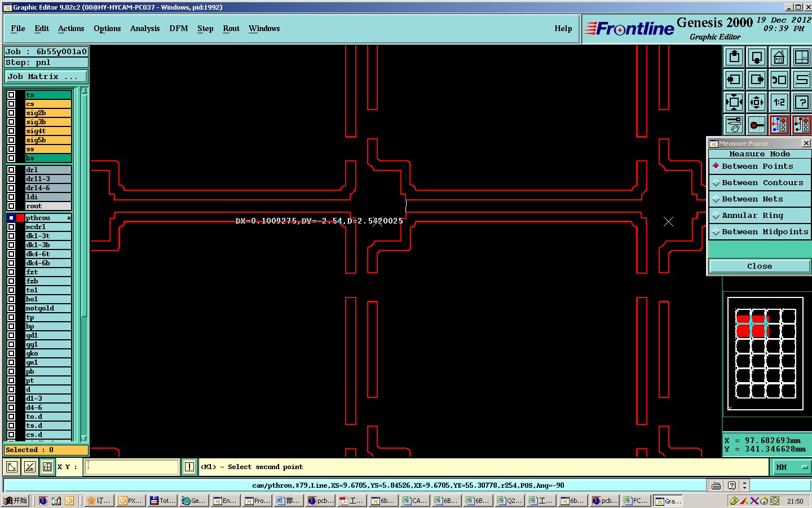Click the XY coordinate window icon
Image resolution: width=812 pixels, height=508 pixels.
click(801, 57)
